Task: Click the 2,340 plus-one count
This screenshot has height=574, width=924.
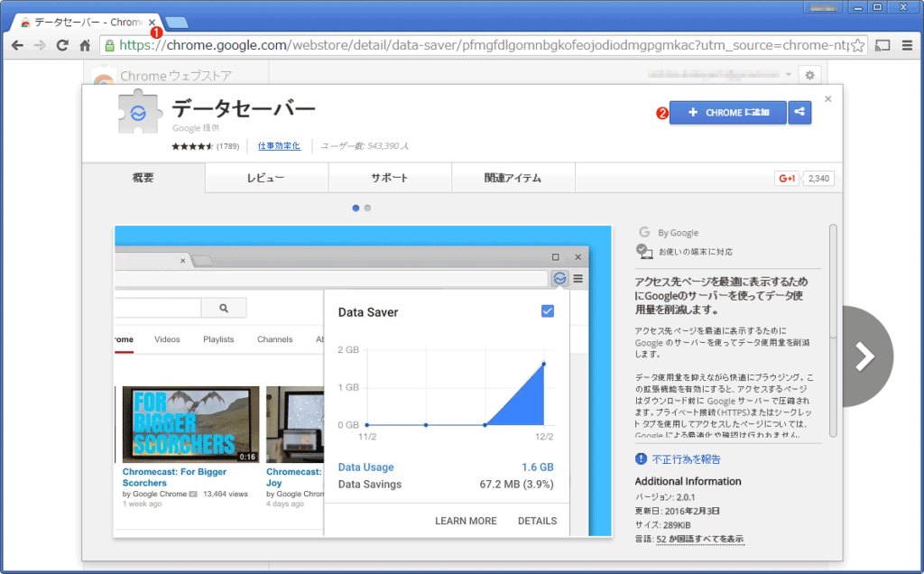Action: [x=818, y=179]
